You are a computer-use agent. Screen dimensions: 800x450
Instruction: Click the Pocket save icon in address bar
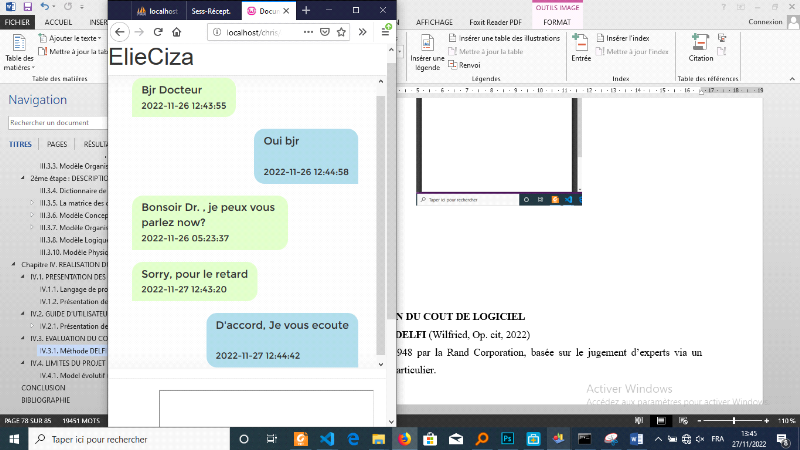(x=325, y=32)
